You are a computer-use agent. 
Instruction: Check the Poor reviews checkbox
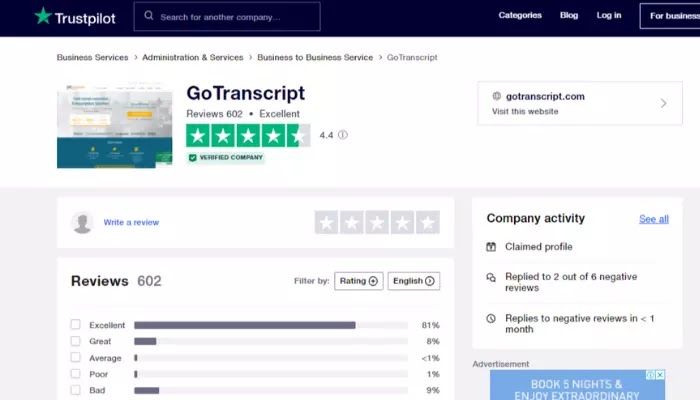(75, 374)
